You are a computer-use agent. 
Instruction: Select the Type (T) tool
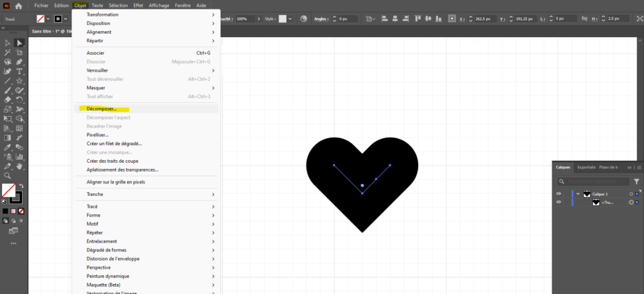pos(19,72)
